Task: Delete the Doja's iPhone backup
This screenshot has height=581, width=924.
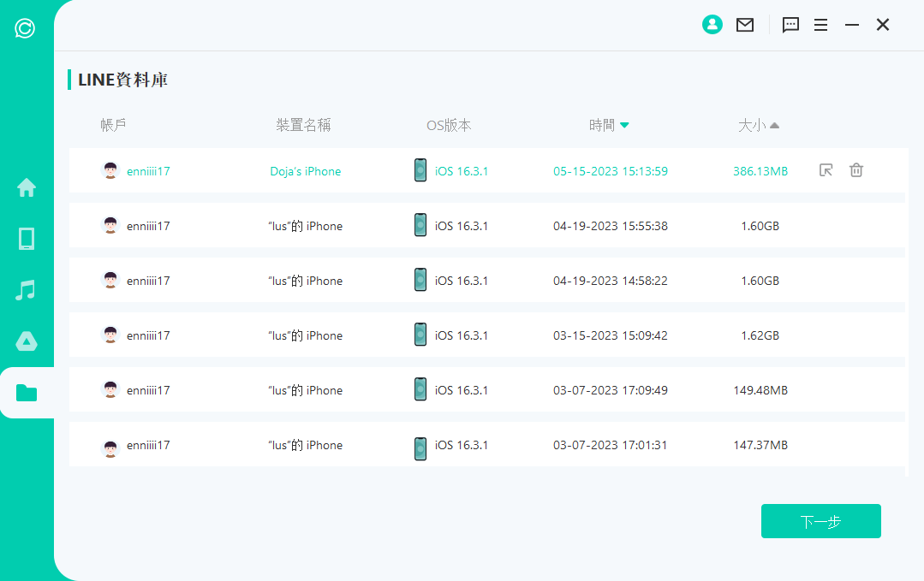Action: pos(855,170)
